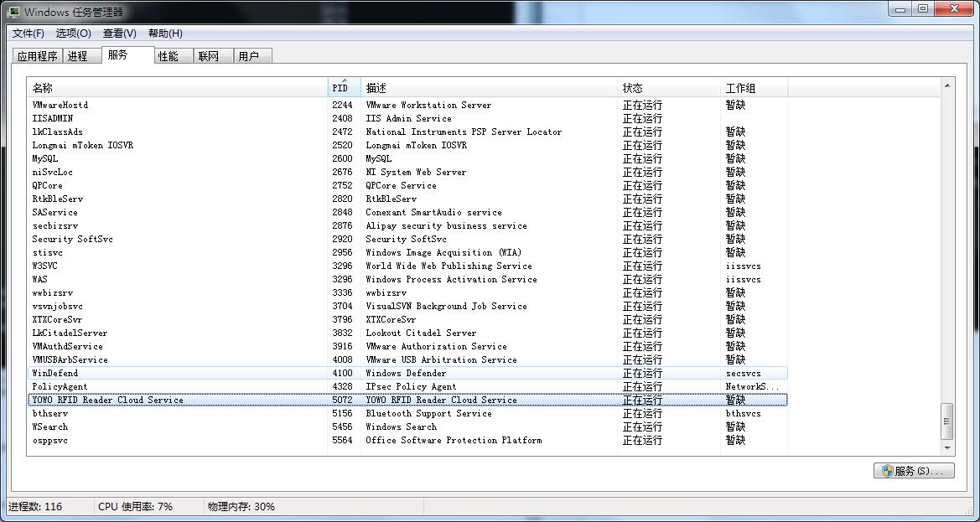Sort by the 描述 column header

[489, 88]
